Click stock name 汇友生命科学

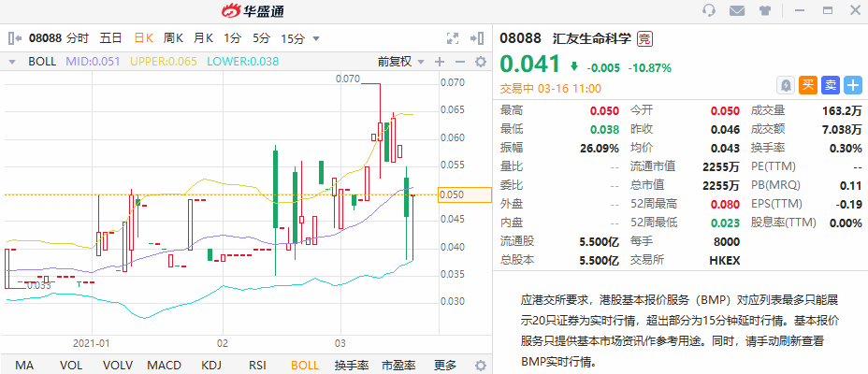pyautogui.click(x=592, y=38)
